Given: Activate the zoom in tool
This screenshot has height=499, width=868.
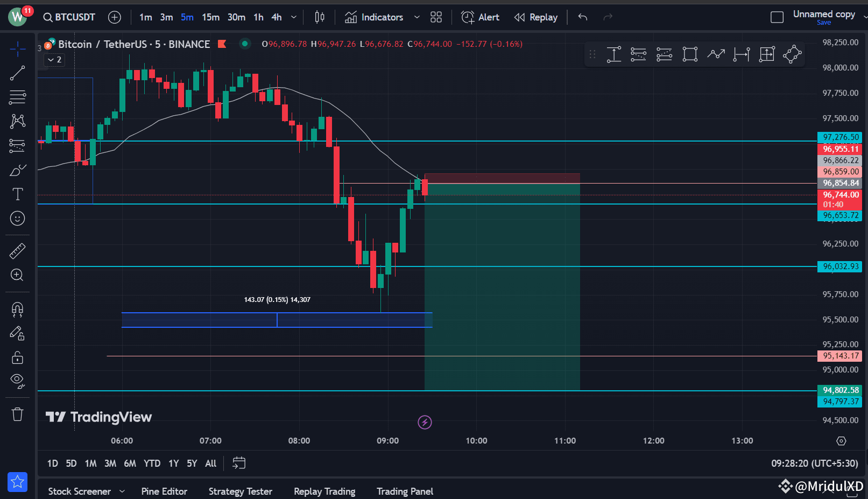Looking at the screenshot, I should pos(17,275).
